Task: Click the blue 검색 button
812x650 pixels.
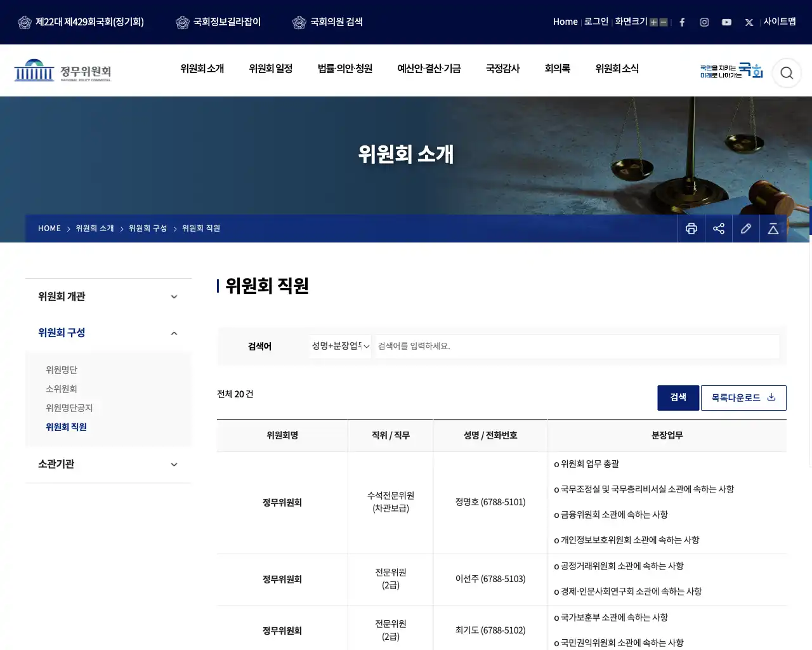Action: coord(678,397)
